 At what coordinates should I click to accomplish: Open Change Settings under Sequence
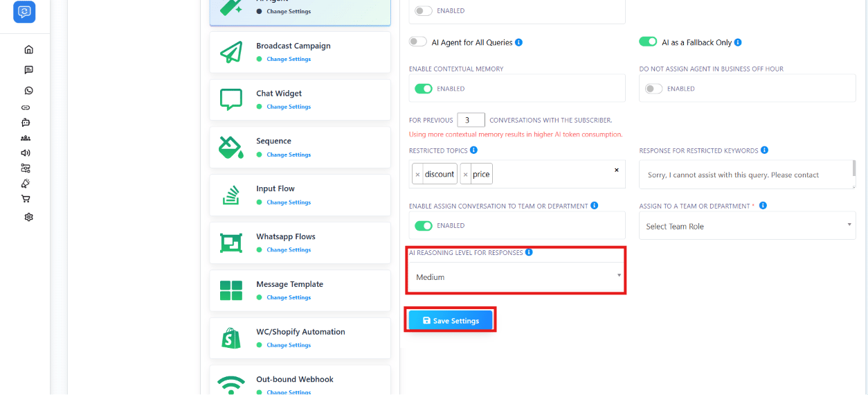tap(289, 155)
